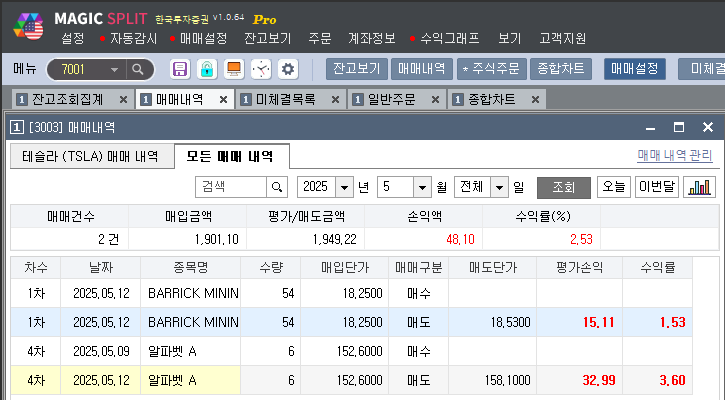Open the 매매 내역 관리 link
The width and height of the screenshot is (725, 400).
675,155
